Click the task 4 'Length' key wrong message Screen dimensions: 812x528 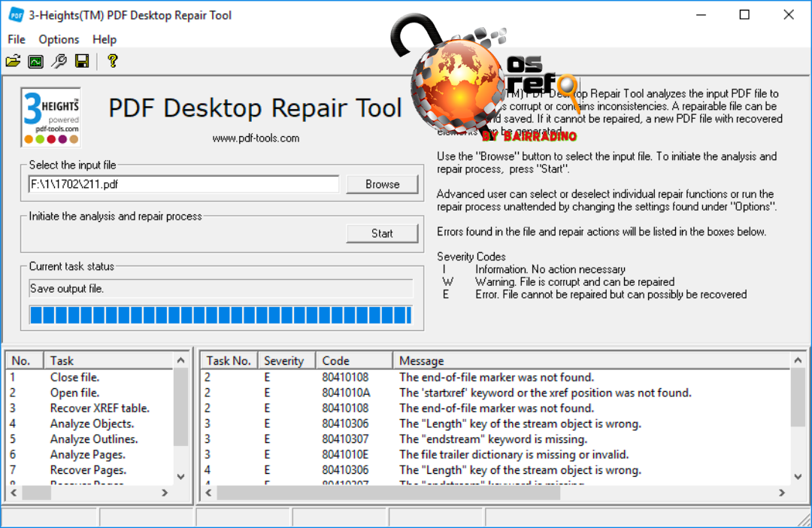[520, 471]
